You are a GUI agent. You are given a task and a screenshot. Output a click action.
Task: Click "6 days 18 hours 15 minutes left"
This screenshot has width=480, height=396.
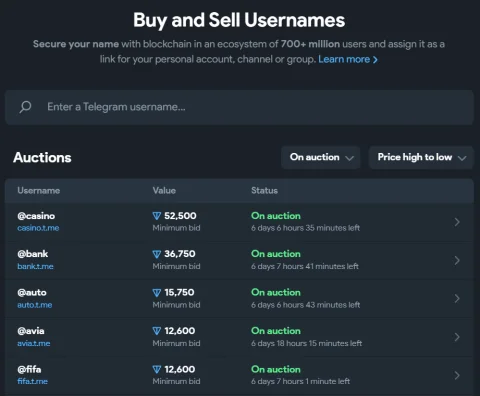point(307,343)
